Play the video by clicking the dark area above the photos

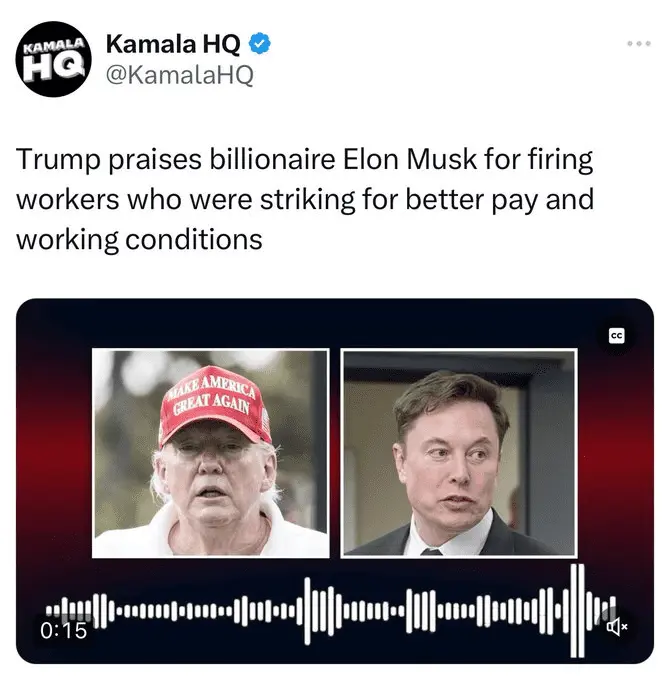pos(334,323)
